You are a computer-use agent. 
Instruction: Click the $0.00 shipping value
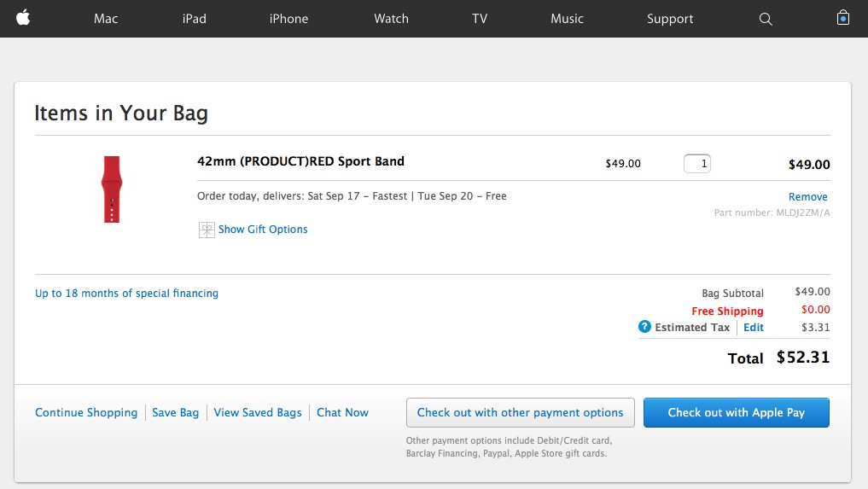816,310
